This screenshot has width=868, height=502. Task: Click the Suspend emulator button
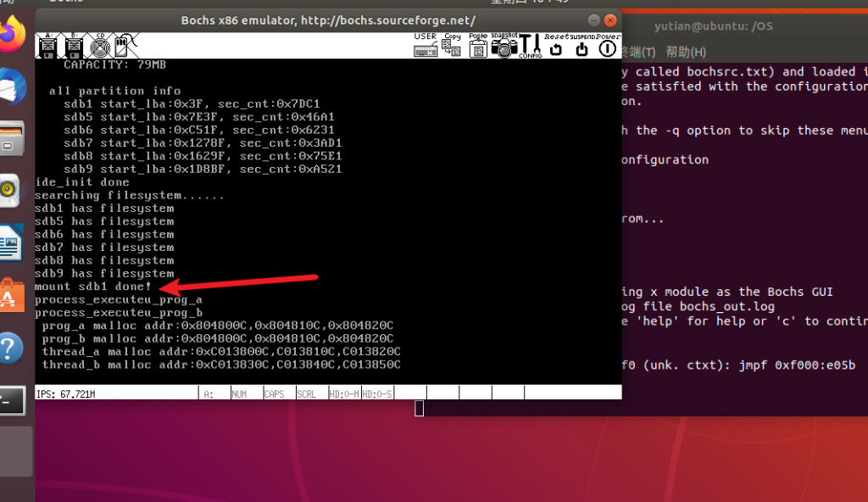tap(581, 46)
